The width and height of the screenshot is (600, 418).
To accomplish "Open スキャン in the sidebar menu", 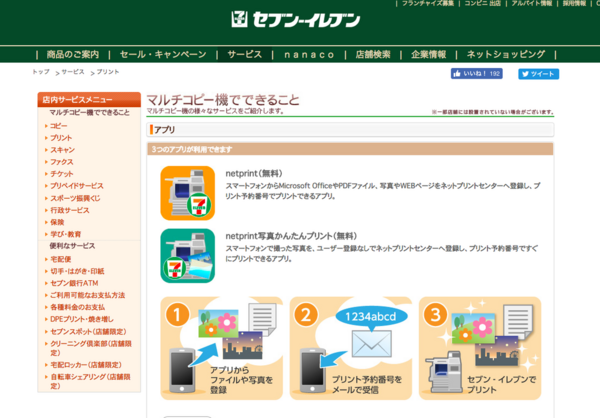I will click(62, 150).
